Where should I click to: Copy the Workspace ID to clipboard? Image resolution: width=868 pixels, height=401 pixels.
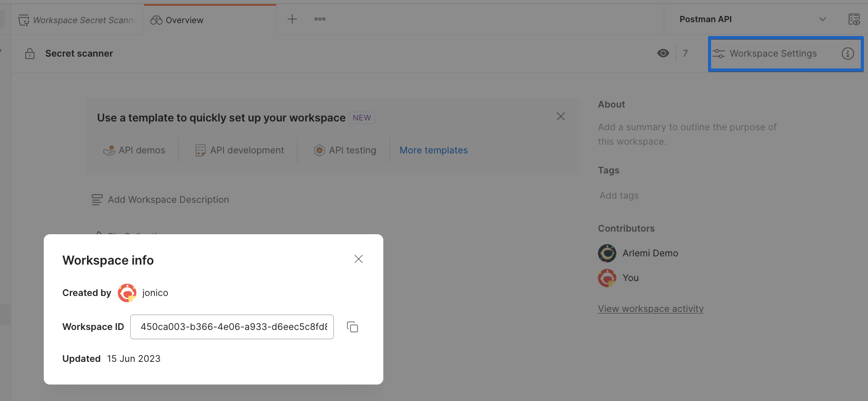tap(352, 327)
